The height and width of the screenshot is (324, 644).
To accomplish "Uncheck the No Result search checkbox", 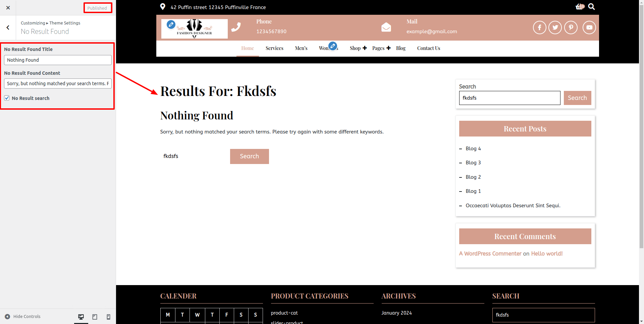I will point(7,98).
